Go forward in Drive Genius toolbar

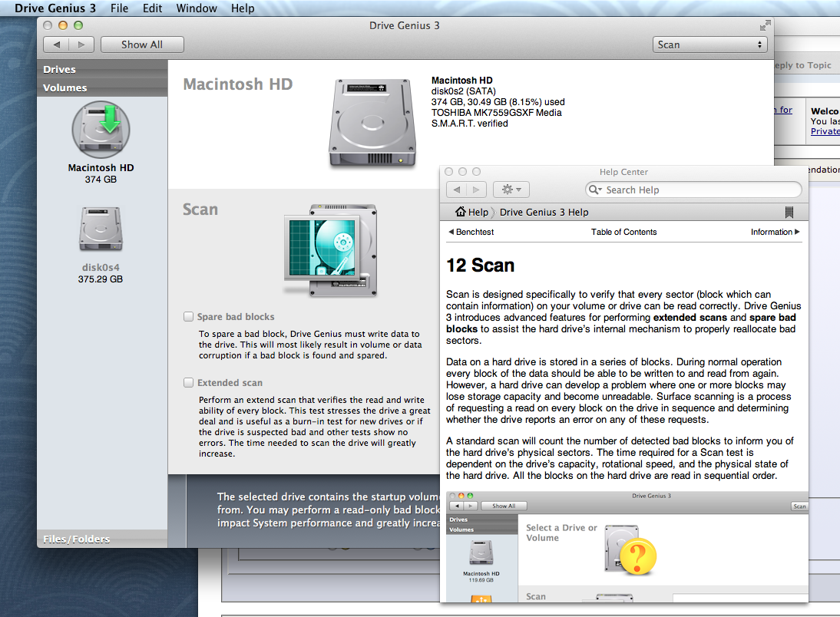(x=81, y=45)
